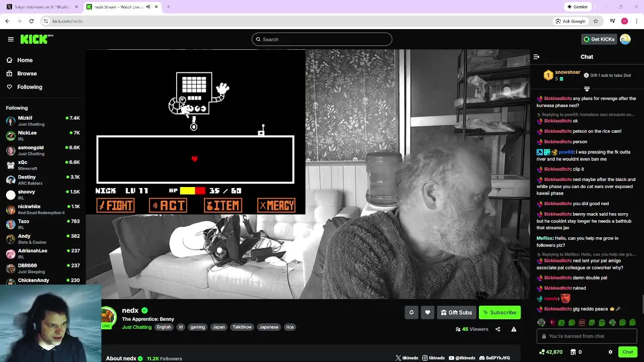Collapse the chat panel with the arrow icon
Screen dimensions: 644x362
[x=536, y=57]
